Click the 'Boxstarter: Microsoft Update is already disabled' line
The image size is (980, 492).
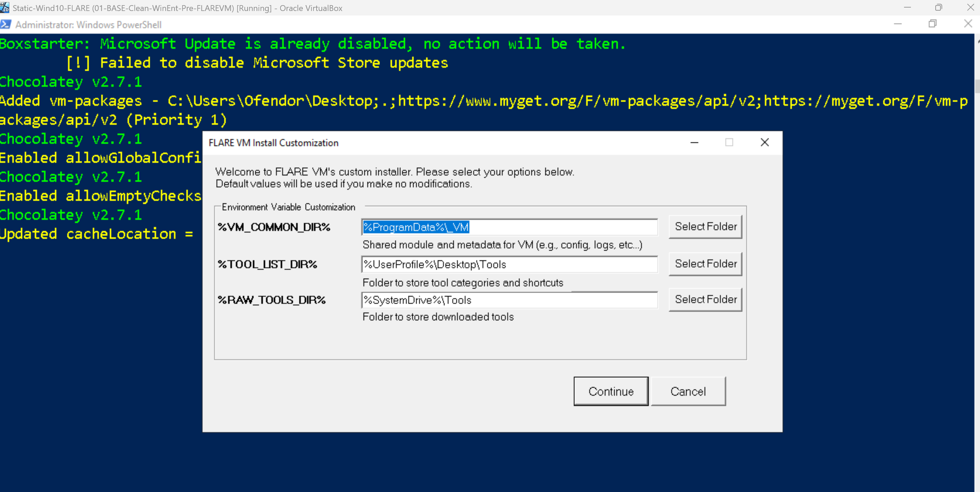pyautogui.click(x=313, y=44)
